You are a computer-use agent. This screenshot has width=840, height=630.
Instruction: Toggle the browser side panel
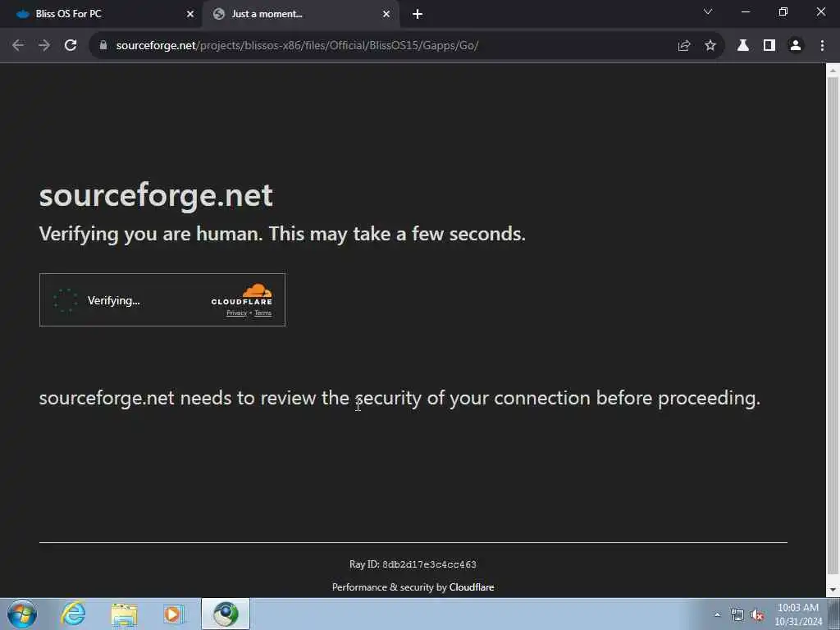(769, 46)
